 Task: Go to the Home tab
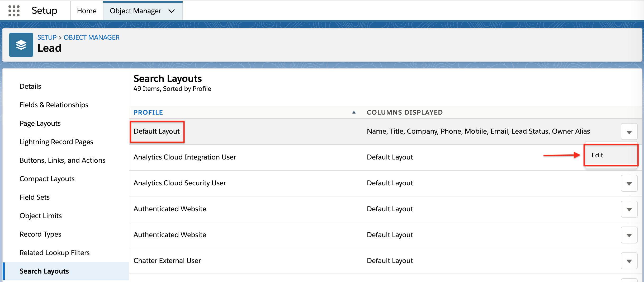[x=87, y=11]
